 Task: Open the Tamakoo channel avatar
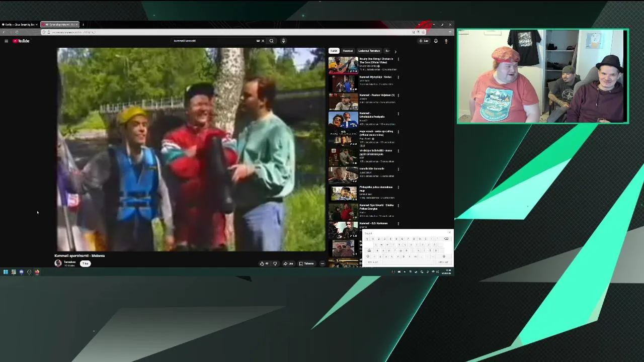(x=58, y=263)
